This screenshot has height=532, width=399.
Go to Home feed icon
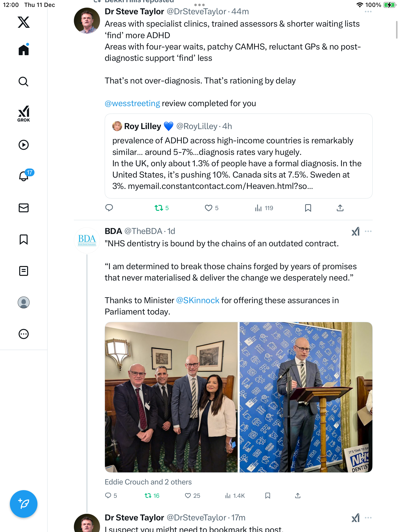click(x=24, y=50)
